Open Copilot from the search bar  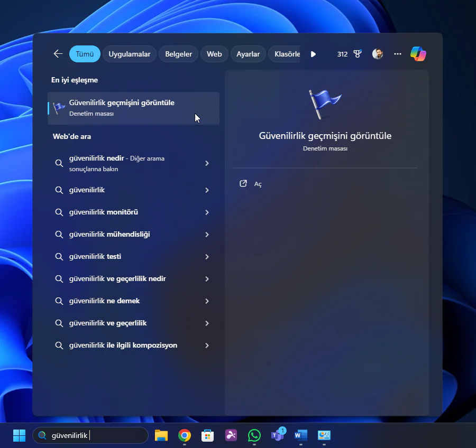(418, 53)
